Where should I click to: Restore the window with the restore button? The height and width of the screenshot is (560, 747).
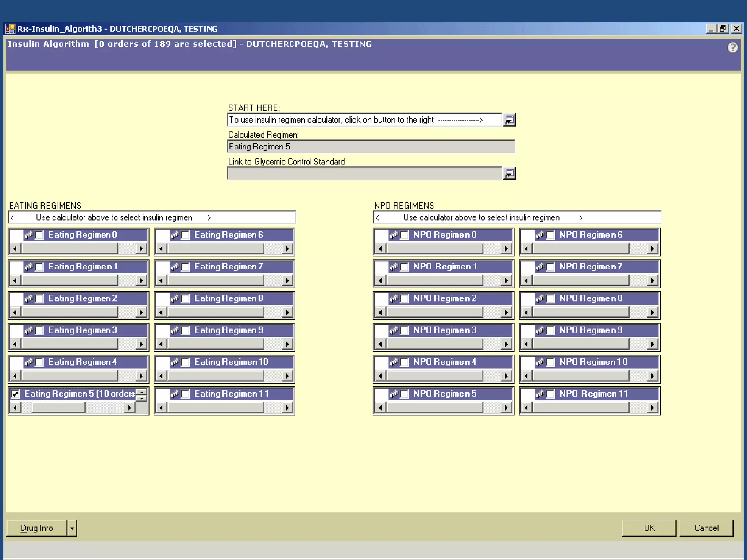click(x=723, y=28)
